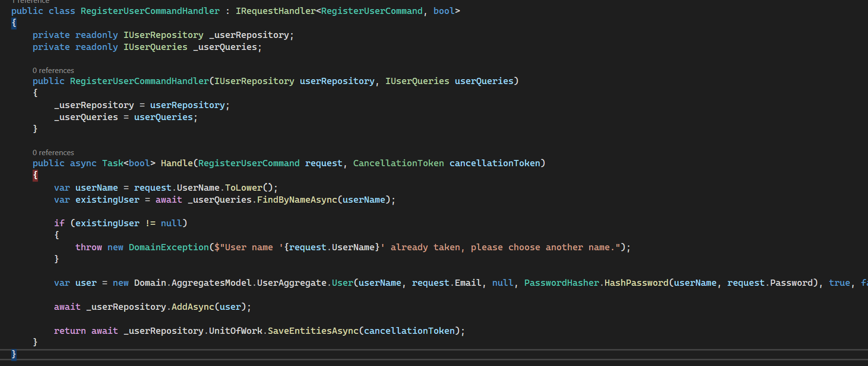Click the highlighted opening brace of Handle method

(x=35, y=175)
